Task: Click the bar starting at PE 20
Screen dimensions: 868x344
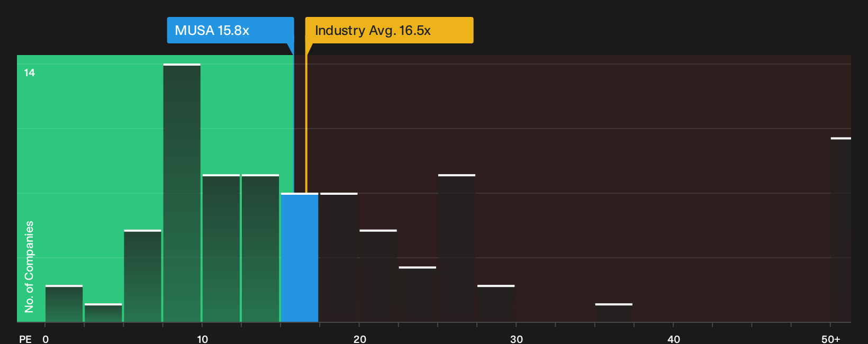Action: [378, 276]
